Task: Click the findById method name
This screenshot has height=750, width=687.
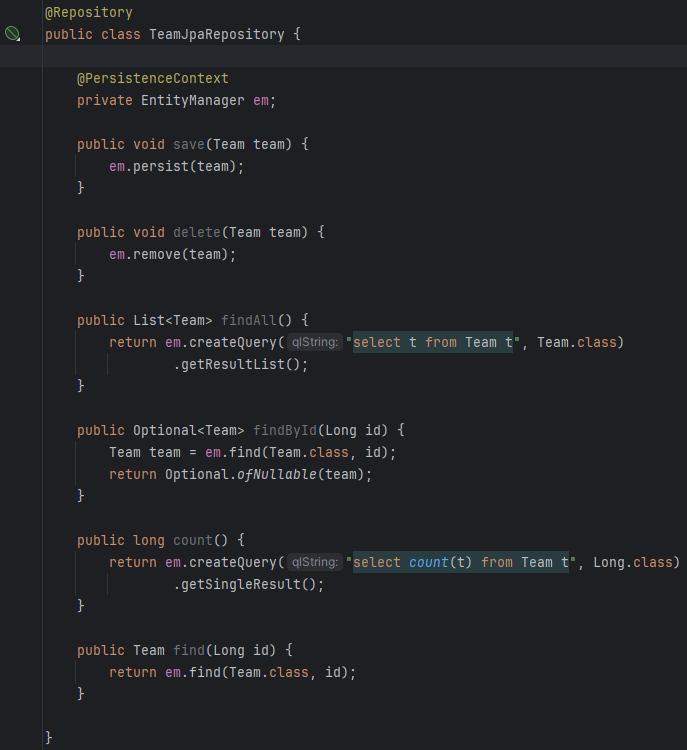Action: [x=285, y=430]
